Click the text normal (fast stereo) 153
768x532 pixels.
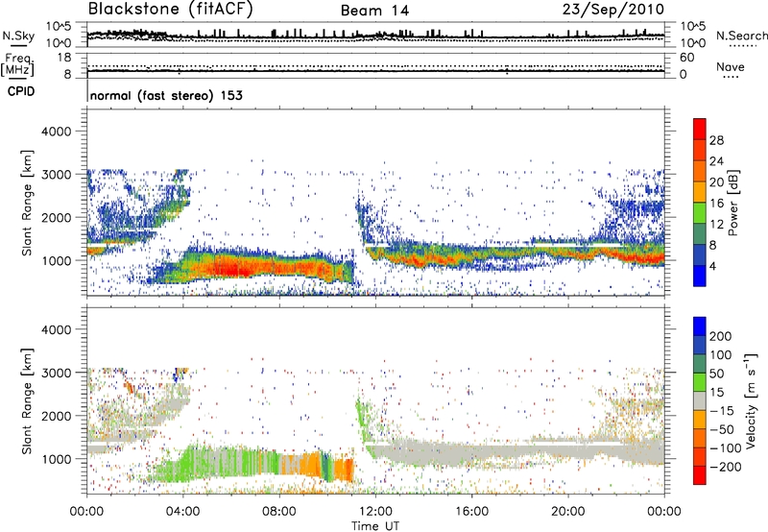point(166,95)
